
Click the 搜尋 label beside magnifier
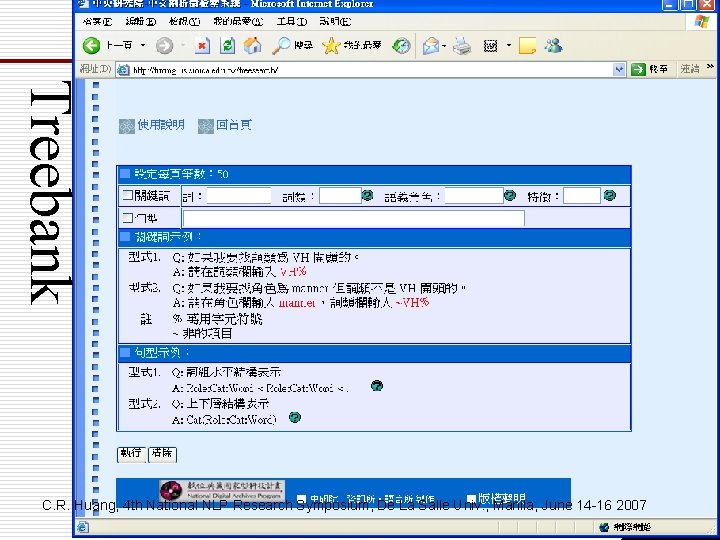pos(304,45)
